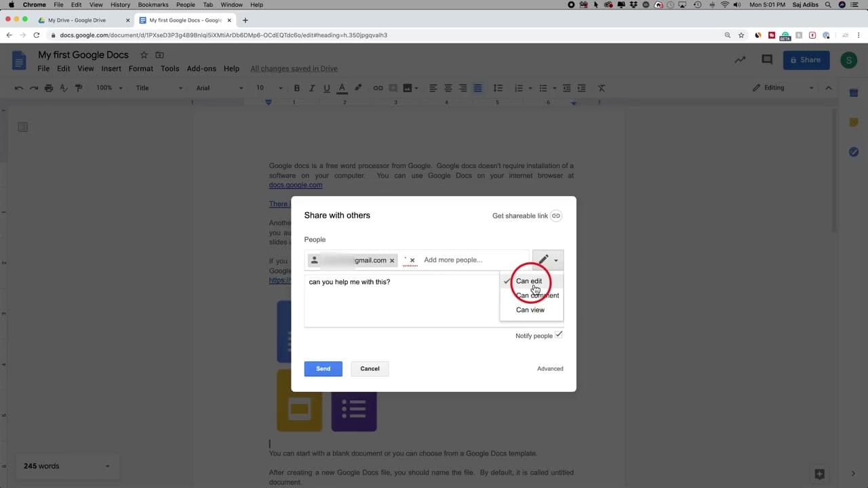The height and width of the screenshot is (488, 868).
Task: Switch to My Drive - Google Drive tab
Action: [x=83, y=20]
